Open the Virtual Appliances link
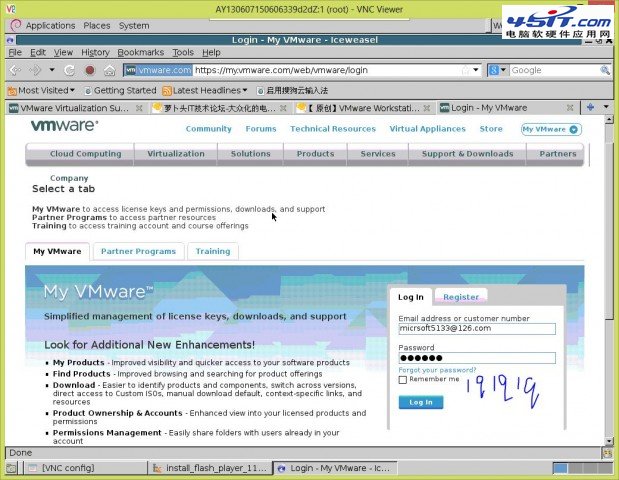 click(x=428, y=129)
